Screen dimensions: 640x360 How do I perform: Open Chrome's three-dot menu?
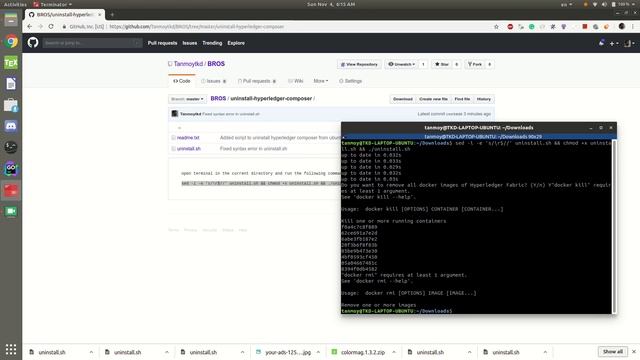[x=633, y=27]
